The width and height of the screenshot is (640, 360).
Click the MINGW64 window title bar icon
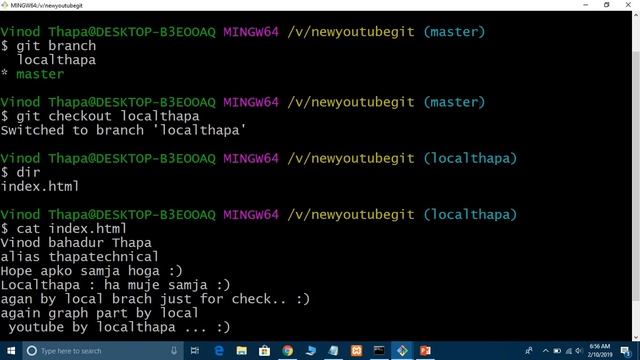(4, 5)
